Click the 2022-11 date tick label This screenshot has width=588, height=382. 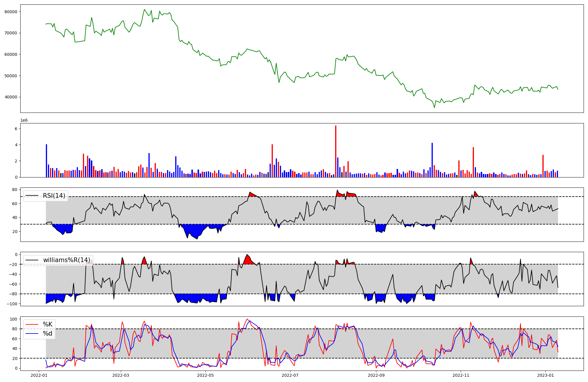(x=461, y=375)
